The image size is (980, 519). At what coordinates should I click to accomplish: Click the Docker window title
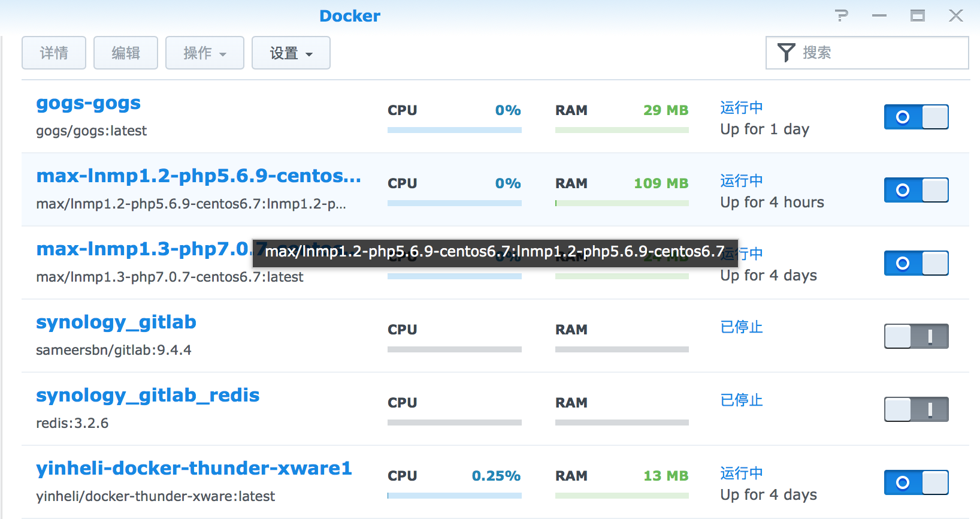point(350,16)
